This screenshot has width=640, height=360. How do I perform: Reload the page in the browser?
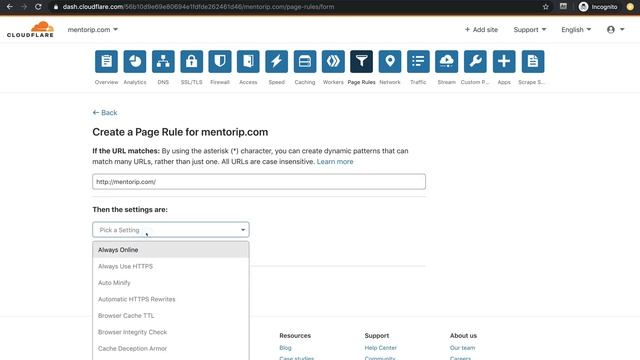38,7
